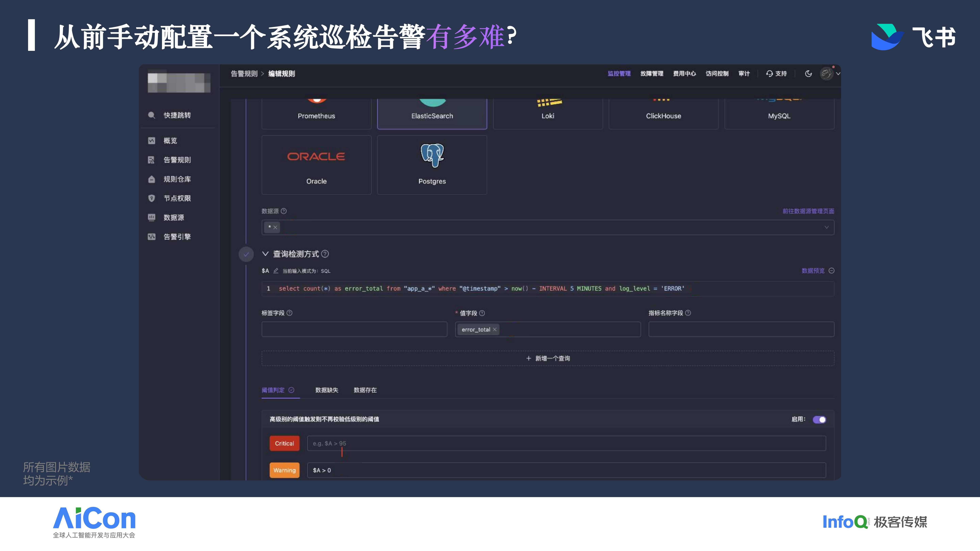The image size is (980, 551).
Task: Click the 快捷跳转 search icon
Action: click(x=151, y=115)
